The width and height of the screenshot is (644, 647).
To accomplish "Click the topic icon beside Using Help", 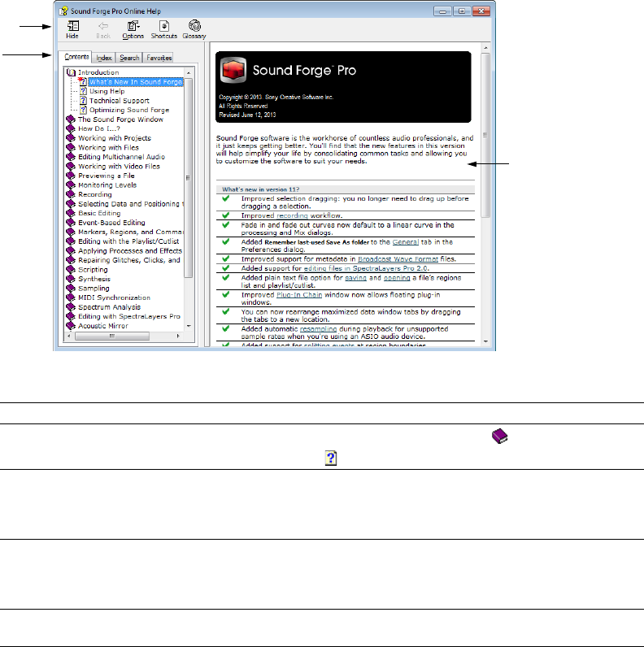I will [83, 91].
